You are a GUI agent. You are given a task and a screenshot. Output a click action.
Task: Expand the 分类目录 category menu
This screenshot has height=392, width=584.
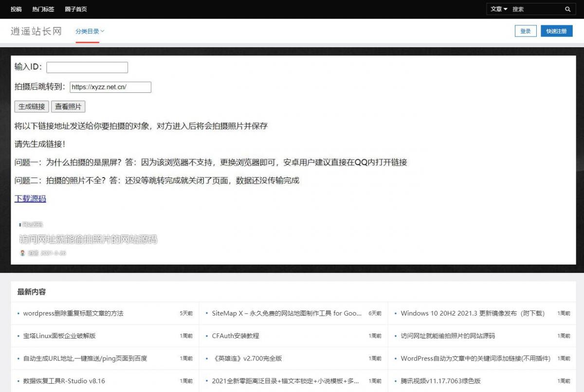click(x=90, y=32)
